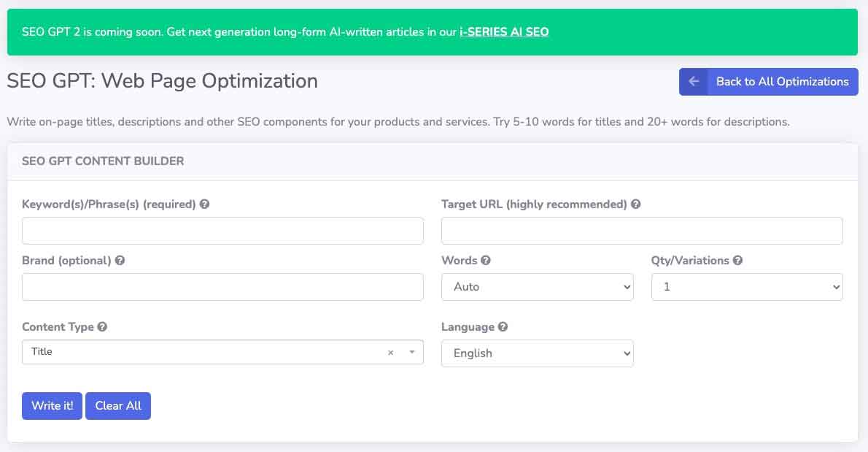Viewport: 868px width, 452px height.
Task: Click the Clear All button
Action: [118, 406]
